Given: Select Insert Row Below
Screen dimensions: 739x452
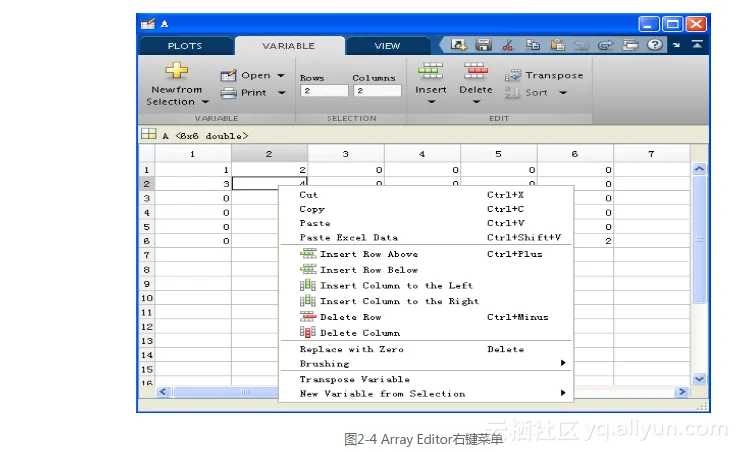Looking at the screenshot, I should coord(427,270).
